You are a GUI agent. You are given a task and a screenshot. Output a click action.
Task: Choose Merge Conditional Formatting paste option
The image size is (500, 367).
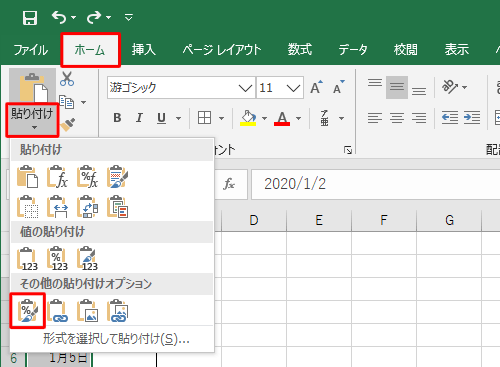click(x=117, y=207)
